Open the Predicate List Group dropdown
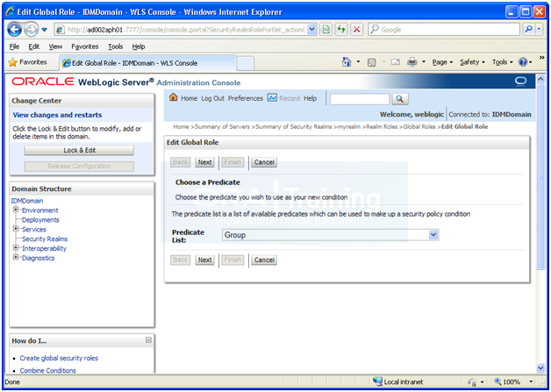 pos(330,235)
